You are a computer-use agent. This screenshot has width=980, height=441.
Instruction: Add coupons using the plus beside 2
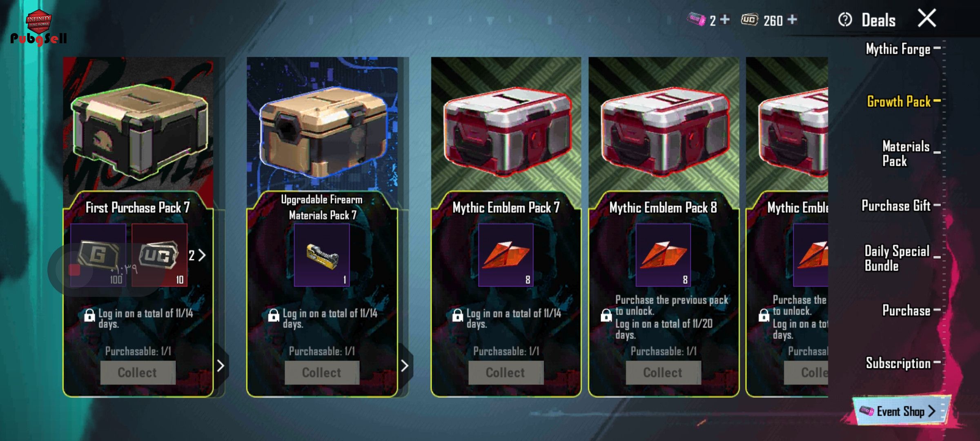tap(725, 20)
